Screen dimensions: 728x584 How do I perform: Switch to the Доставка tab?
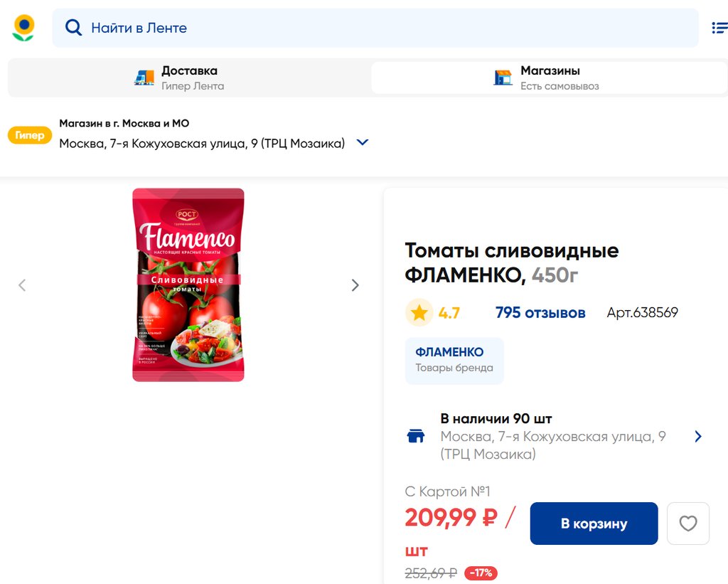[x=189, y=78]
